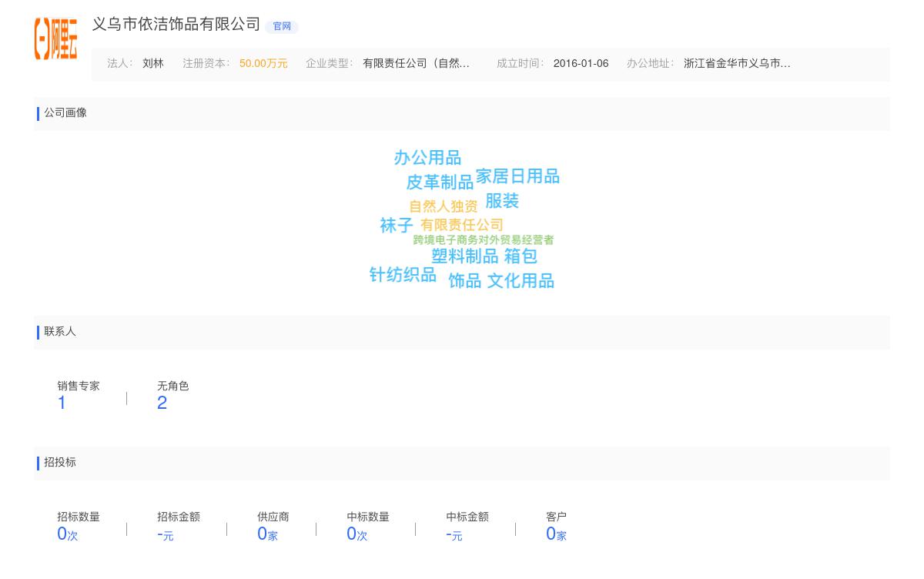Click the 中标数量 value 0次
Image resolution: width=924 pixels, height=579 pixels.
point(357,534)
